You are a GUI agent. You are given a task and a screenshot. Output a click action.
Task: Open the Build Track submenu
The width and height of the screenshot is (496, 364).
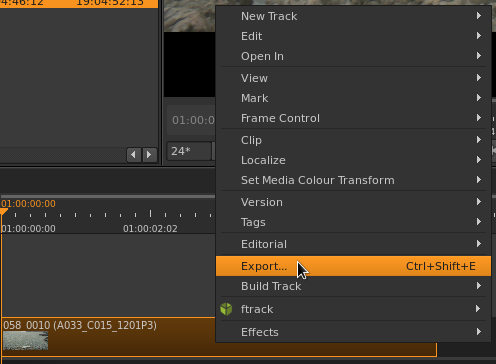[x=353, y=286]
